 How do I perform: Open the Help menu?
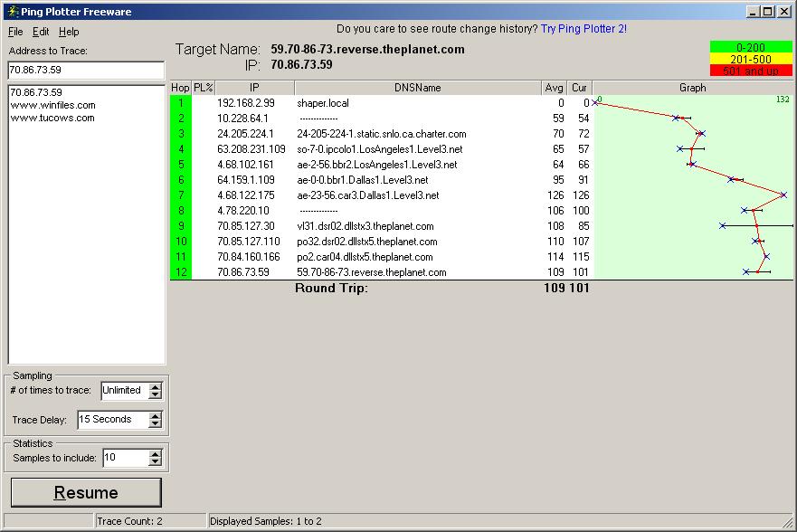point(69,32)
